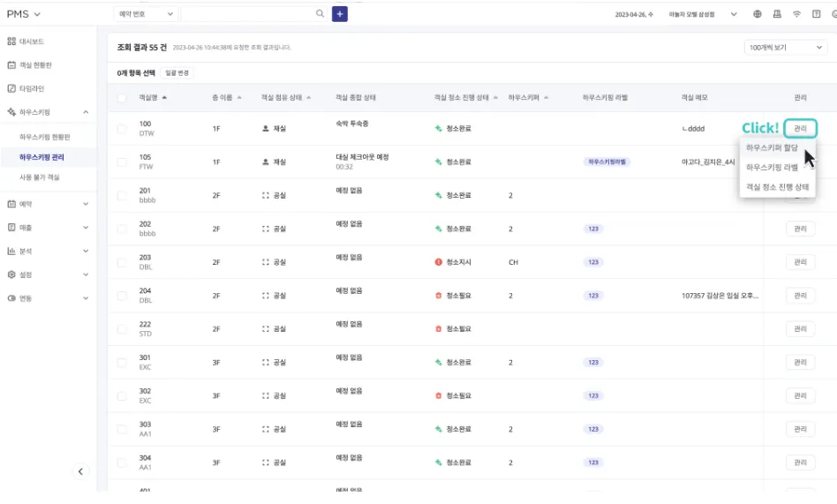Open 대시보드 from the sidebar

(x=32, y=41)
